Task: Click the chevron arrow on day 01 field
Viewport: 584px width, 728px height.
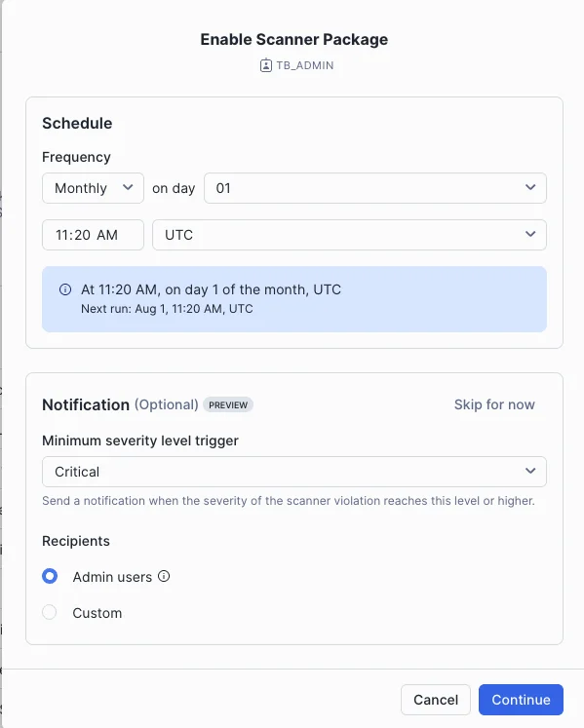Action: tap(530, 187)
